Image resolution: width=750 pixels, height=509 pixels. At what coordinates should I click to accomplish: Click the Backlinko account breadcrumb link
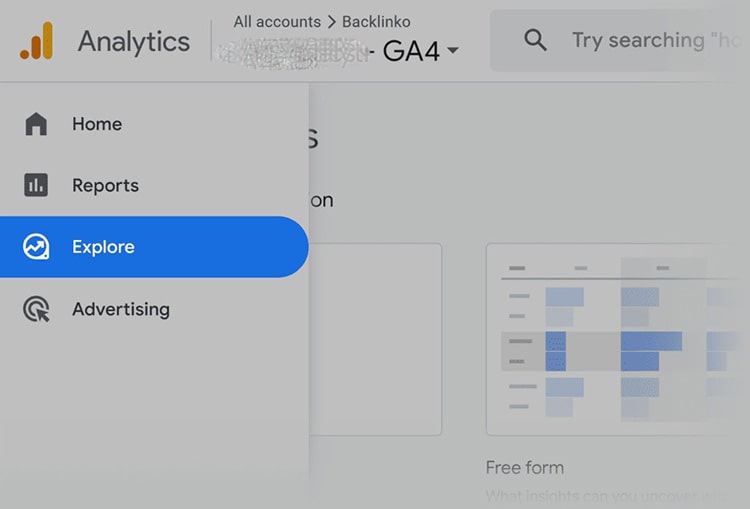[376, 22]
